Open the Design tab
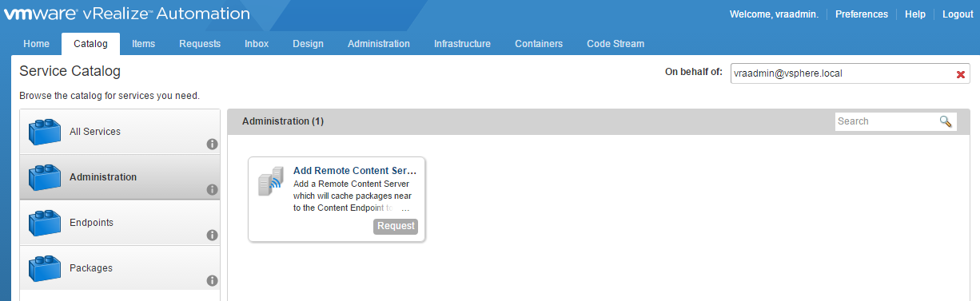Viewport: 980px width, 301px height. pyautogui.click(x=308, y=44)
